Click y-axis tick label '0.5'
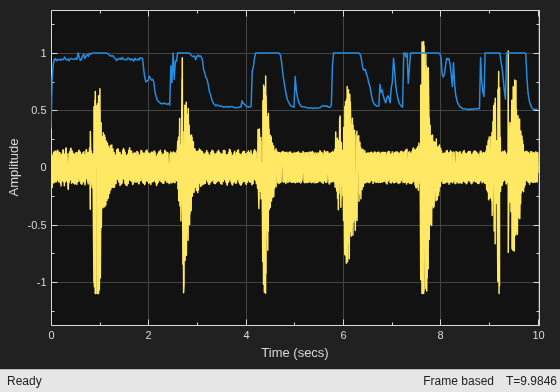Image resolution: width=560 pixels, height=392 pixels. click(x=39, y=110)
